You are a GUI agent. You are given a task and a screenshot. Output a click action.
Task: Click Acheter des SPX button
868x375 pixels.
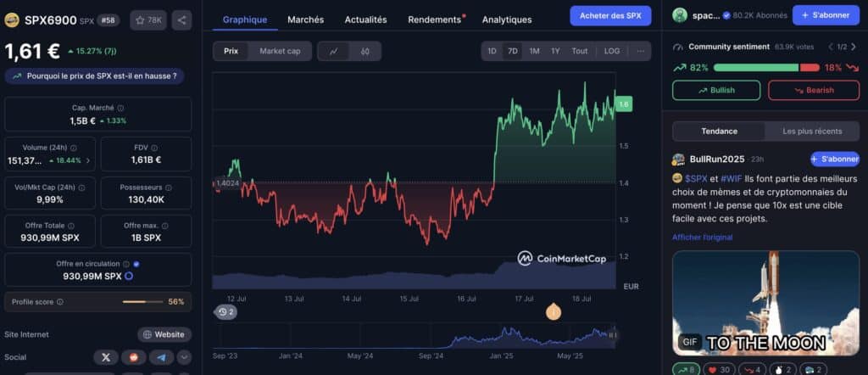click(x=610, y=15)
